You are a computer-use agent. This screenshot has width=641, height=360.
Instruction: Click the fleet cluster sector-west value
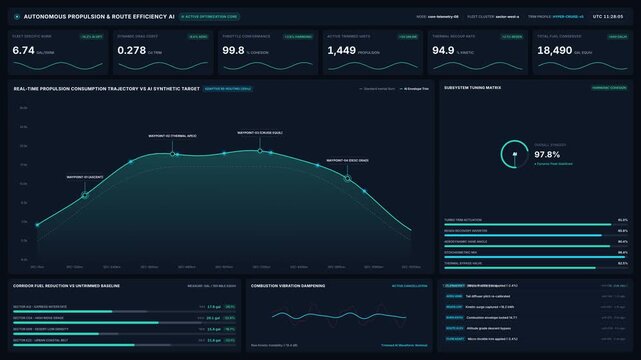pos(507,17)
